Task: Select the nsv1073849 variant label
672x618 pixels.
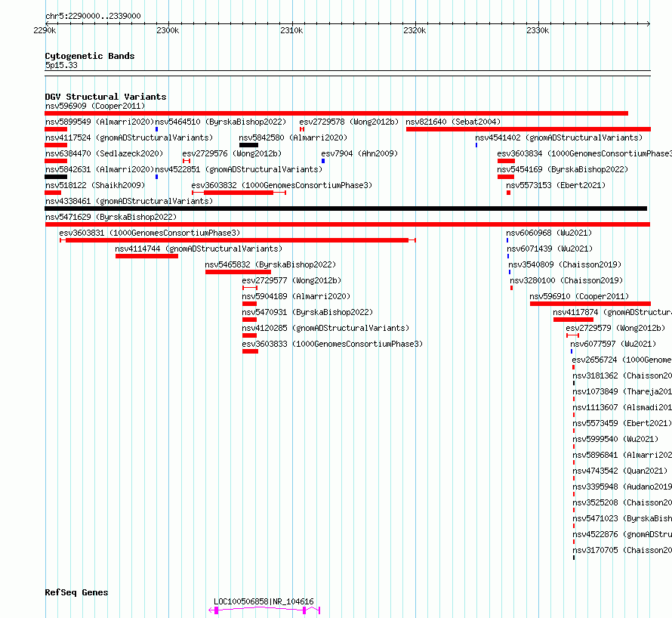Action: [x=622, y=391]
